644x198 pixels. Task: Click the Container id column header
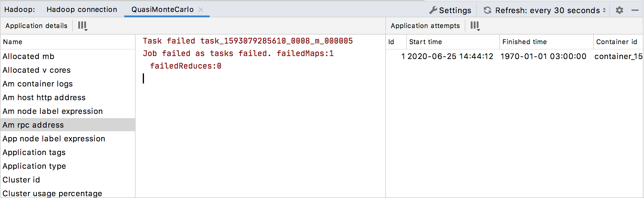click(617, 42)
